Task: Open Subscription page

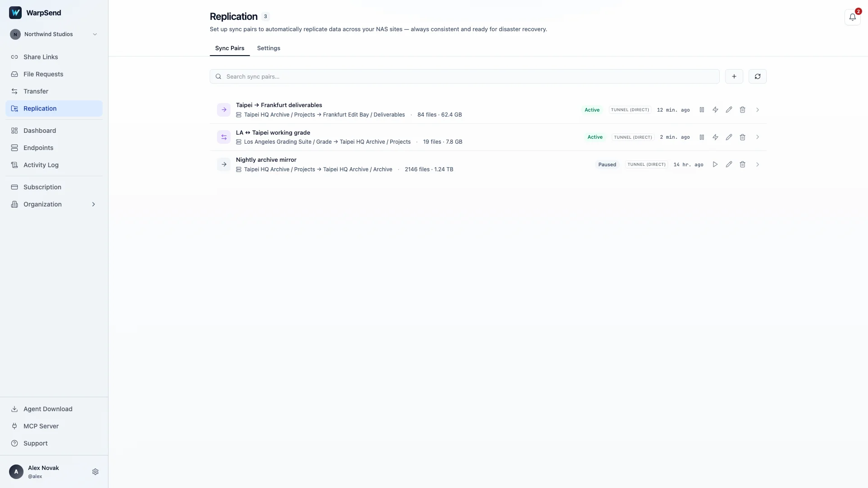Action: pyautogui.click(x=54, y=187)
